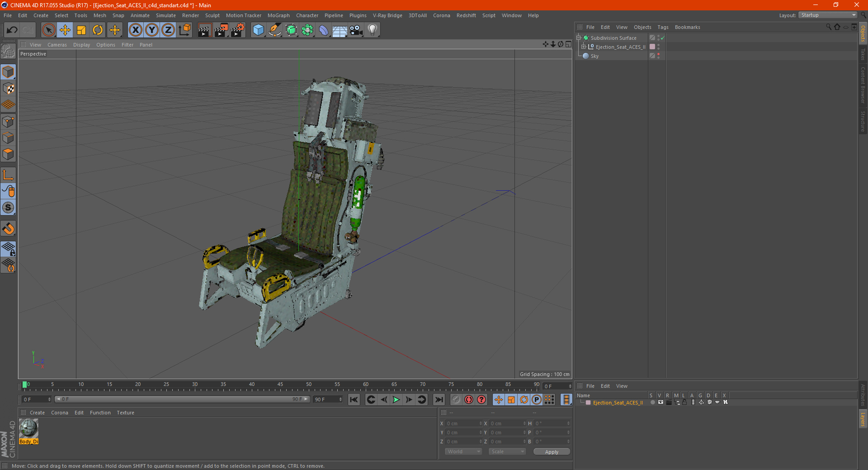
Task: Click the Record Active Objects button
Action: [456, 399]
